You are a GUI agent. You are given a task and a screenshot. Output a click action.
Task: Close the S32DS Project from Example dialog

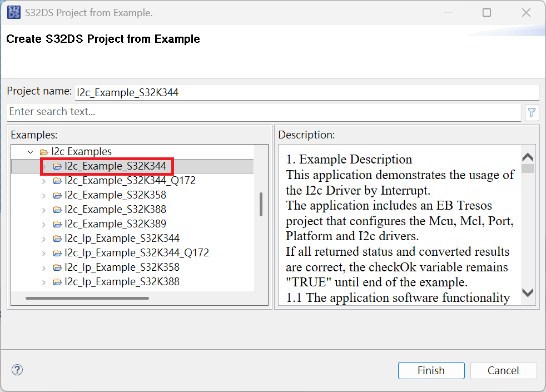coord(526,13)
